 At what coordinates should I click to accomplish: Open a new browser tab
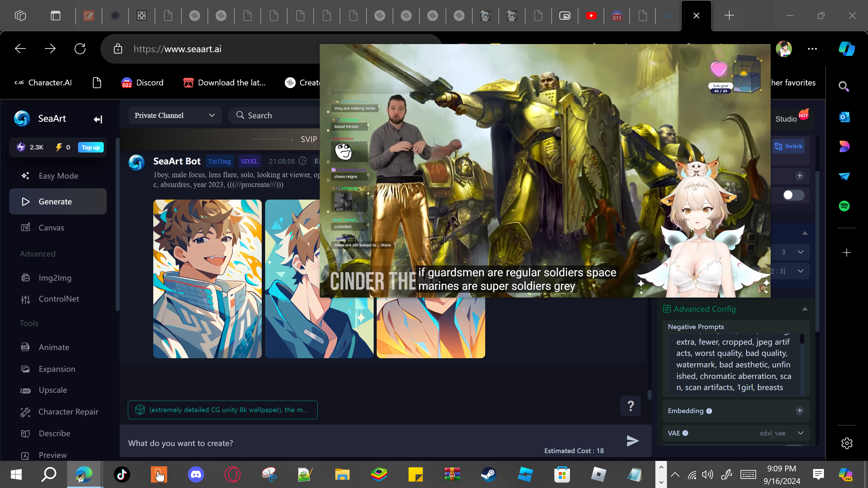[729, 16]
